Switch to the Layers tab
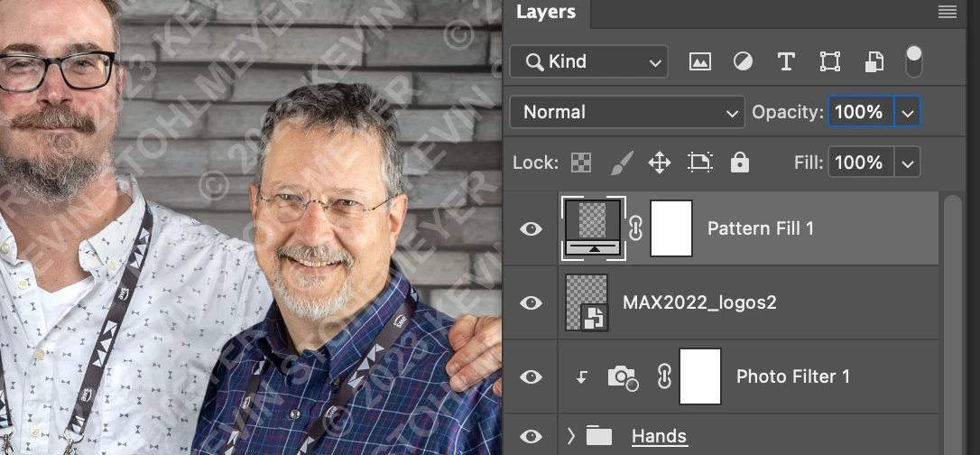The image size is (980, 455). tap(546, 13)
